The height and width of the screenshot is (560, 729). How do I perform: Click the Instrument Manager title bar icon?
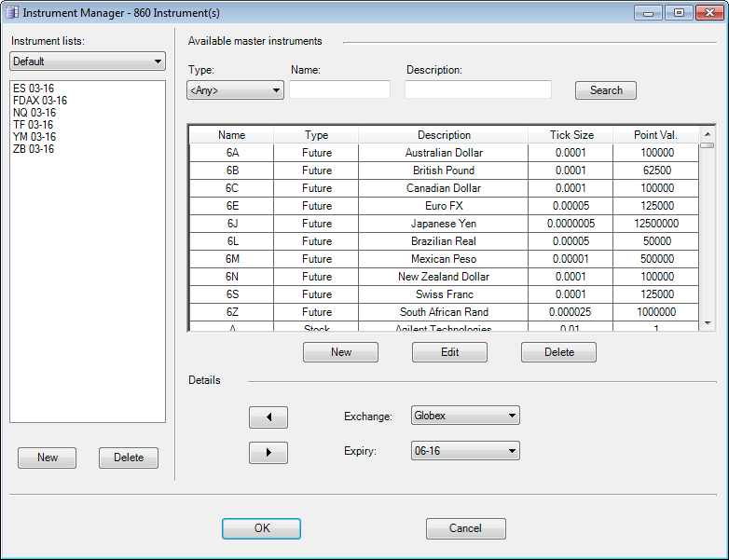click(12, 12)
